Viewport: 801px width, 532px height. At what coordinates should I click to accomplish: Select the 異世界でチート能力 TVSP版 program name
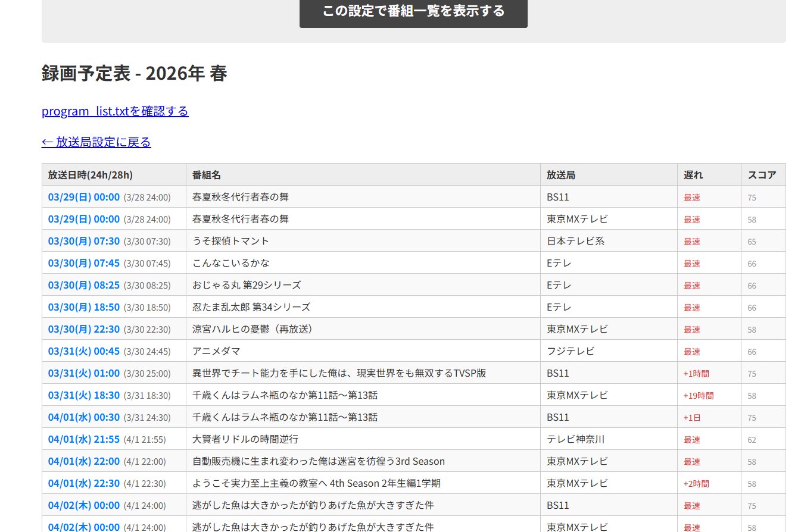pyautogui.click(x=339, y=373)
